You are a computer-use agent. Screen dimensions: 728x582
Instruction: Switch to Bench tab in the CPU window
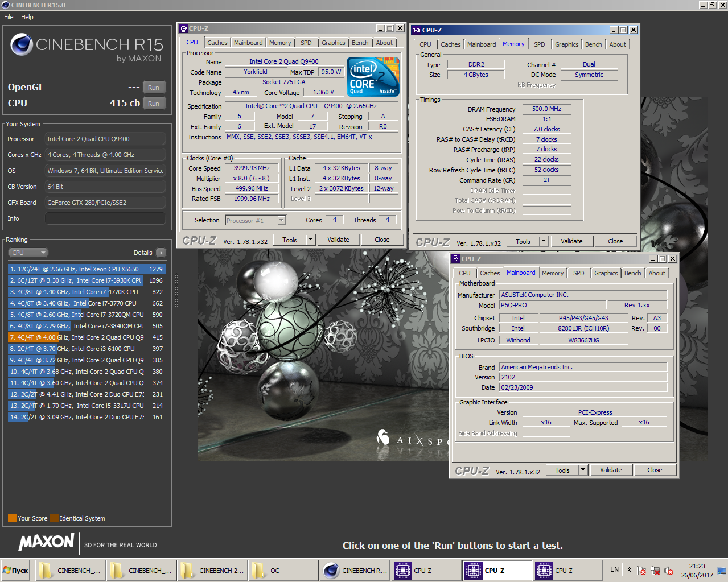point(360,43)
